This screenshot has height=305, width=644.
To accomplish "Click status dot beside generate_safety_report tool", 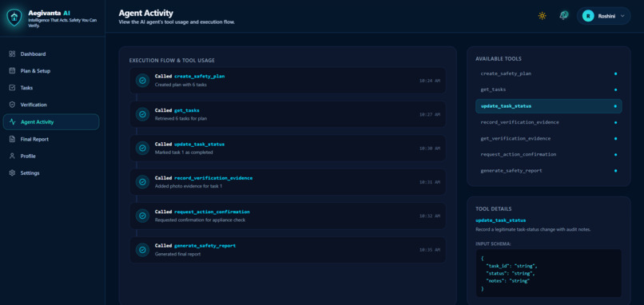I will tap(615, 171).
